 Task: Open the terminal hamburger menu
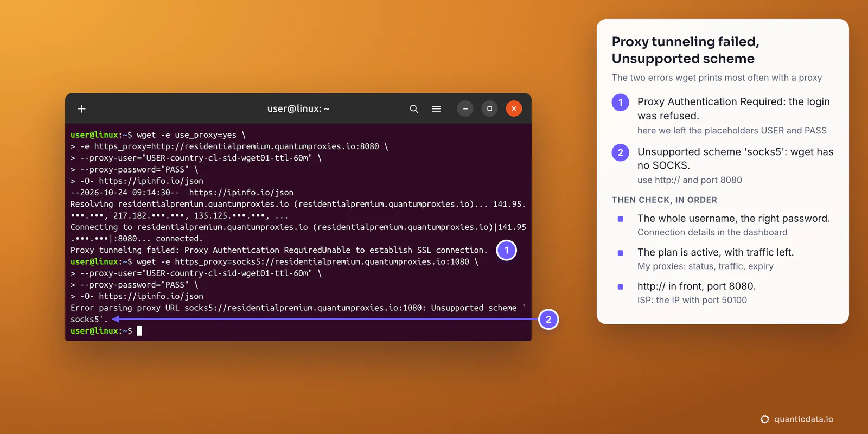[x=436, y=109]
